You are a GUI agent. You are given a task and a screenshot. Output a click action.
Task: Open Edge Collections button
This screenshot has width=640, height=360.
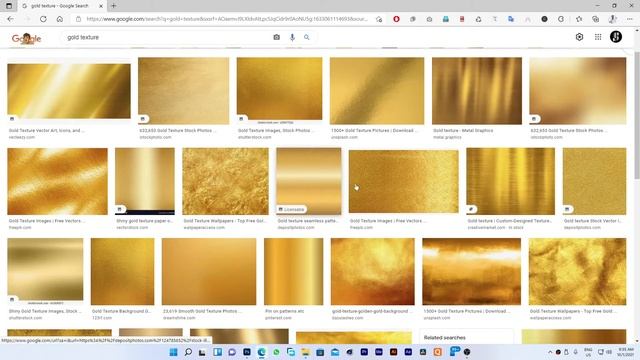click(x=596, y=19)
